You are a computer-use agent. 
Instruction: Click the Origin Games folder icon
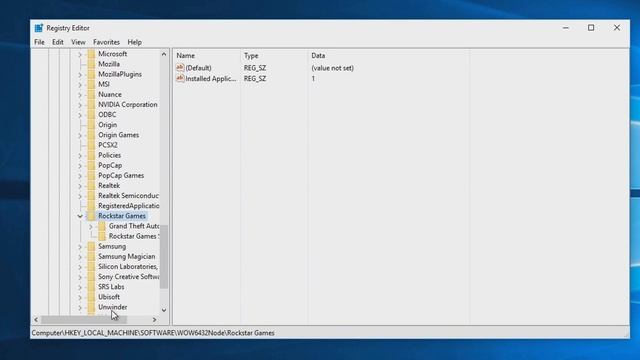click(x=91, y=135)
